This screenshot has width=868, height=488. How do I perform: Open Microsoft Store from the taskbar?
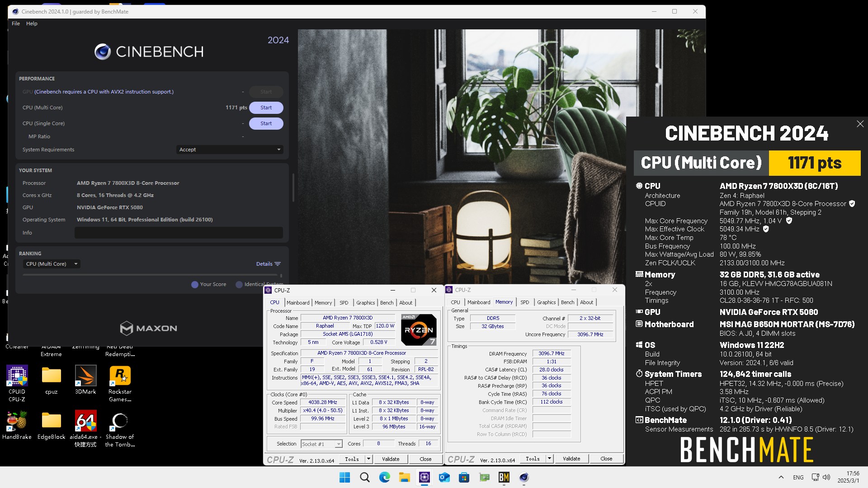pyautogui.click(x=464, y=477)
